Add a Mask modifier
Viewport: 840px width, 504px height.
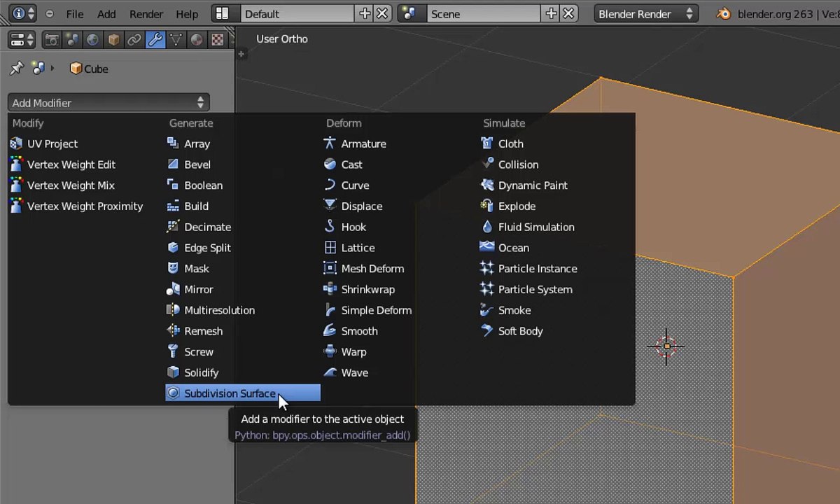[x=188, y=269]
